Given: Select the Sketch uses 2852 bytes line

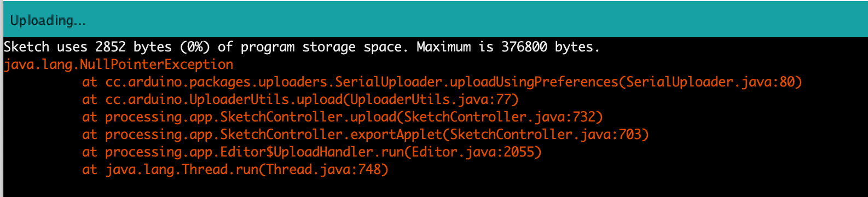Looking at the screenshot, I should [x=302, y=47].
